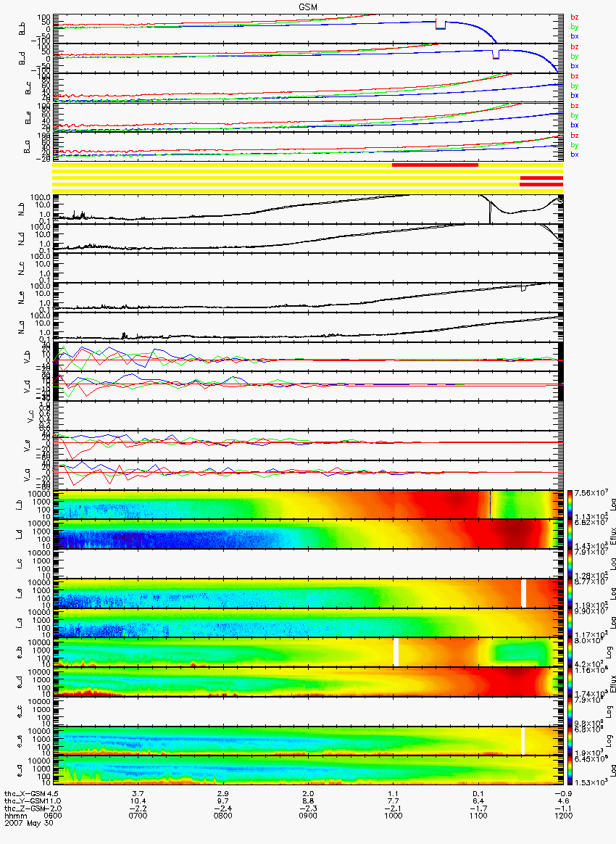Viewport: 616px width, 844px height.
Task: Click the empty i_c spectrogram label
Action: coord(20,564)
